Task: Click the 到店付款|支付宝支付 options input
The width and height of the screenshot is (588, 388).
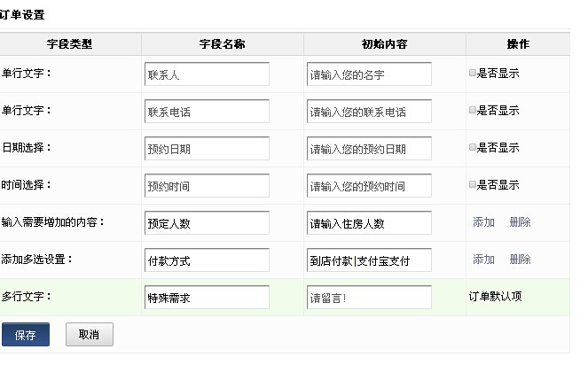Action: point(369,260)
